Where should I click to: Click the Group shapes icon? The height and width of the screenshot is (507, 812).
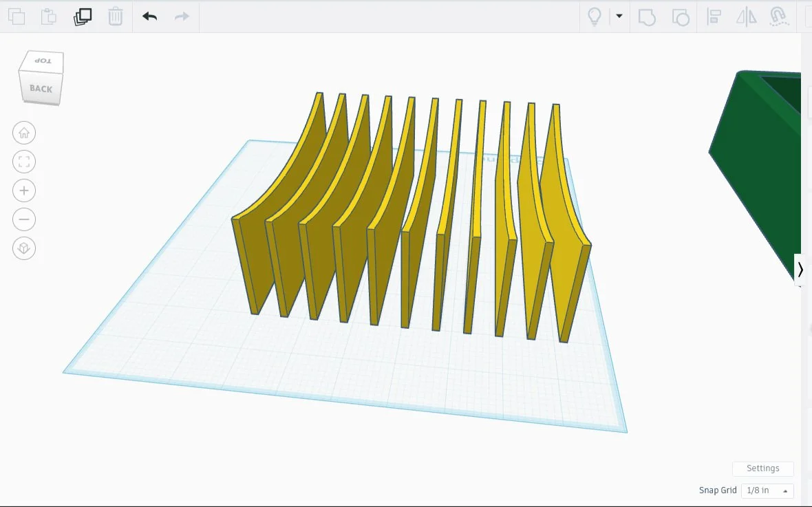coord(647,17)
